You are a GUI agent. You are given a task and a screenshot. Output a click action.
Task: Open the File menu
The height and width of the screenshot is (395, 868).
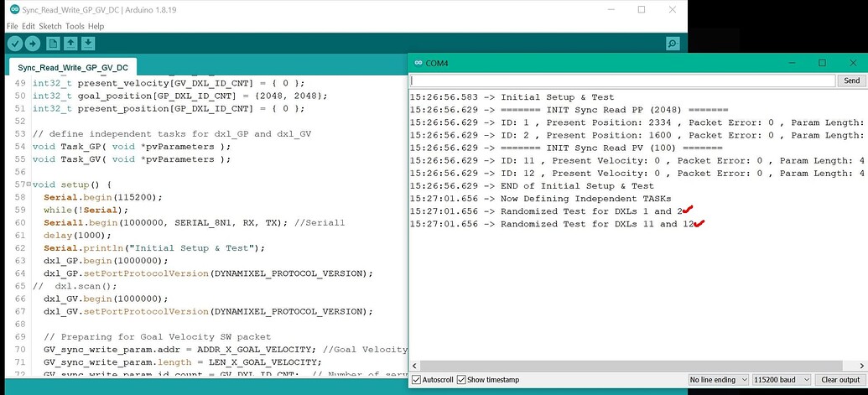13,26
